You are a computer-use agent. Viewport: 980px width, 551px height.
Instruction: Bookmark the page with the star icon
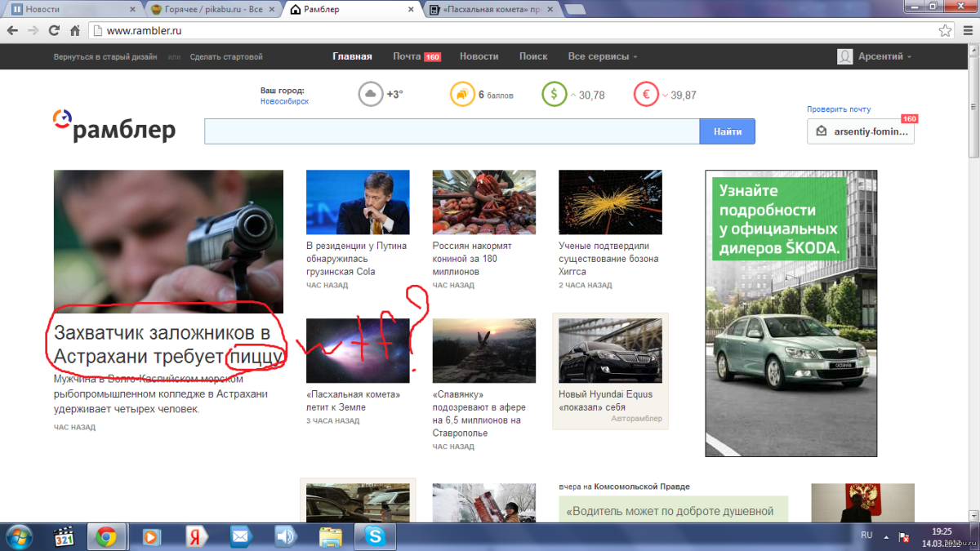point(945,31)
